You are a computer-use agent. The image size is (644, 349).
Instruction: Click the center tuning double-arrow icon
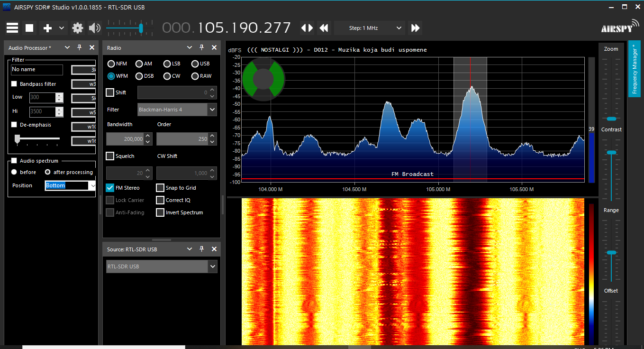pyautogui.click(x=307, y=28)
